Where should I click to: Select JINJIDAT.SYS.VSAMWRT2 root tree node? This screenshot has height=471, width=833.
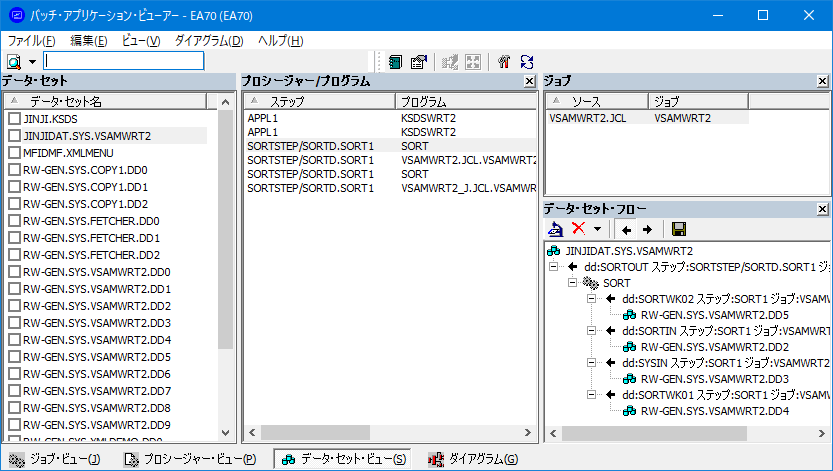point(629,251)
